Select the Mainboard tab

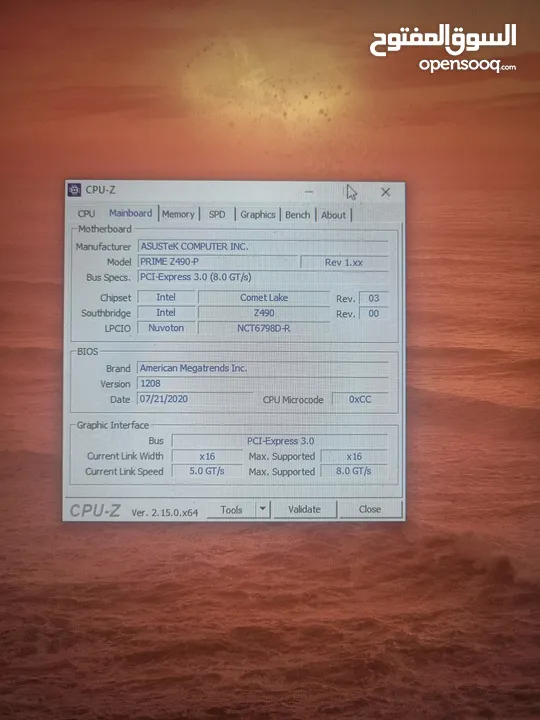130,213
